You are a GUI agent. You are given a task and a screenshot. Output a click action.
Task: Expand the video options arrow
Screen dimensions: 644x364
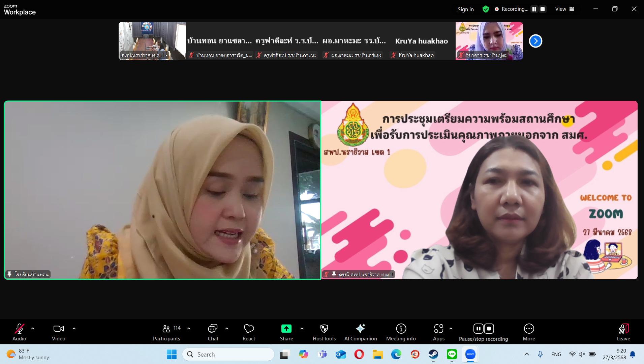coord(74,328)
